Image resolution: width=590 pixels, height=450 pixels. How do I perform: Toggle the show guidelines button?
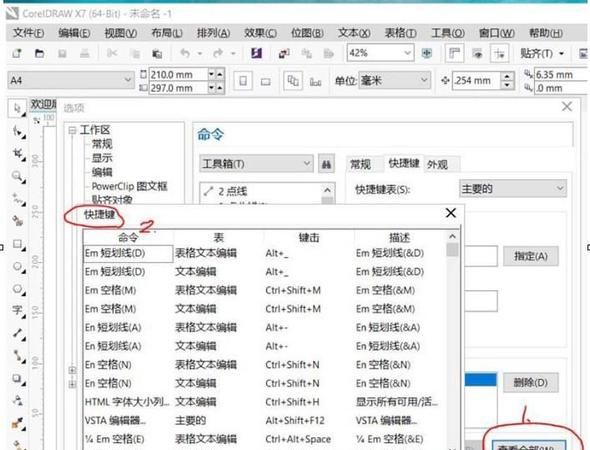499,54
